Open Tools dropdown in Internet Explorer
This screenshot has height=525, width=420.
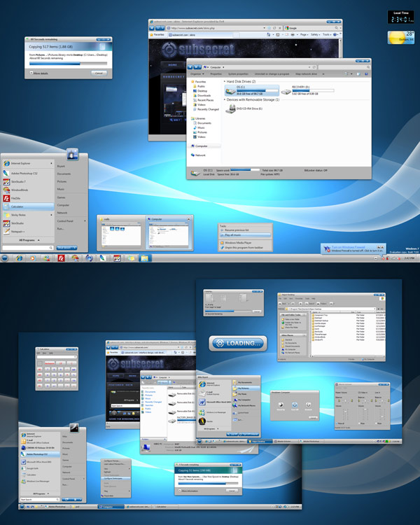pyautogui.click(x=327, y=34)
